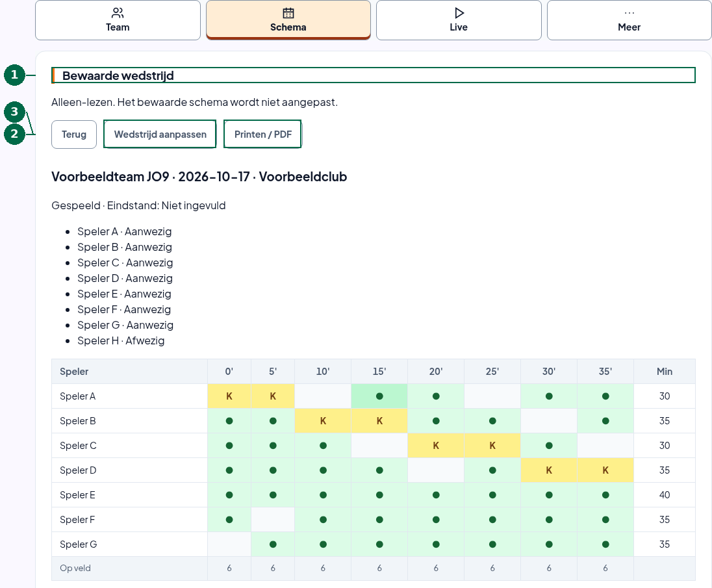Switch to the Live tab
This screenshot has width=712, height=588.
tap(459, 20)
